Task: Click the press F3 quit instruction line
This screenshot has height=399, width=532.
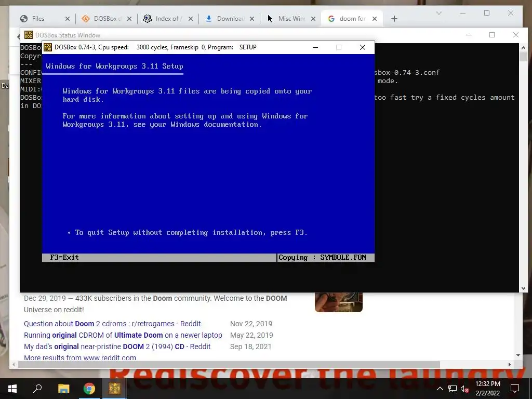Action: point(191,233)
